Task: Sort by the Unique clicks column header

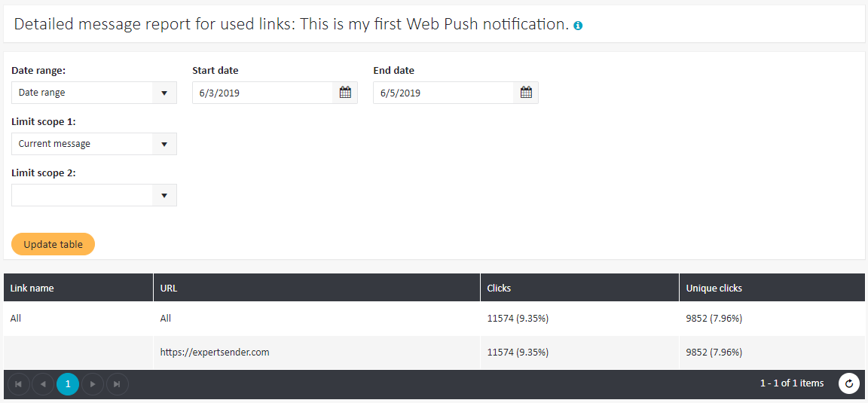Action: [x=714, y=288]
